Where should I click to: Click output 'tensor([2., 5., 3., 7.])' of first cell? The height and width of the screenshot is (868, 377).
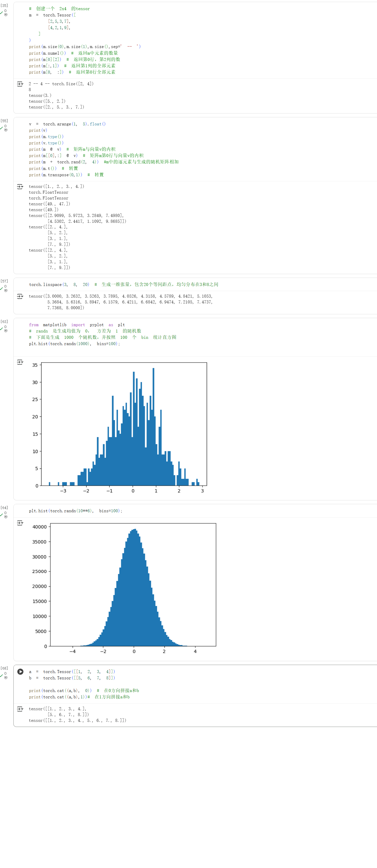56,107
